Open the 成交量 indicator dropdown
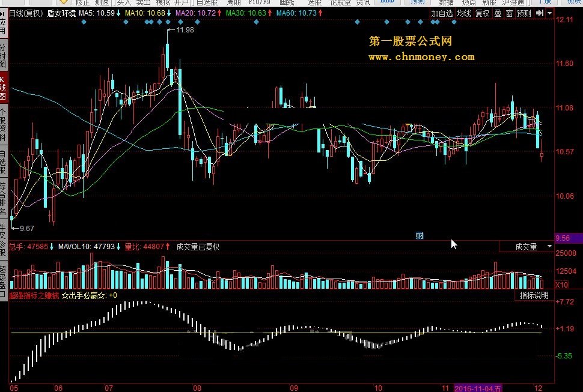The image size is (583, 392). [527, 247]
